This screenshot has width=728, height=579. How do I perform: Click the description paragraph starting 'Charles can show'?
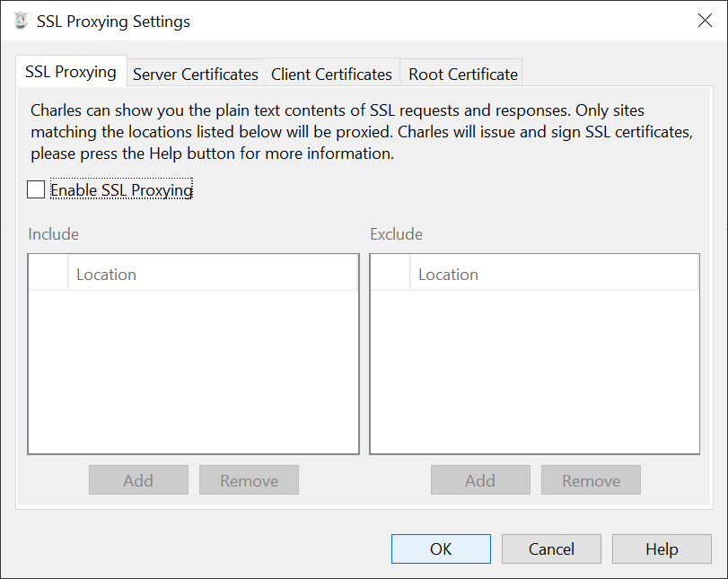(x=362, y=132)
